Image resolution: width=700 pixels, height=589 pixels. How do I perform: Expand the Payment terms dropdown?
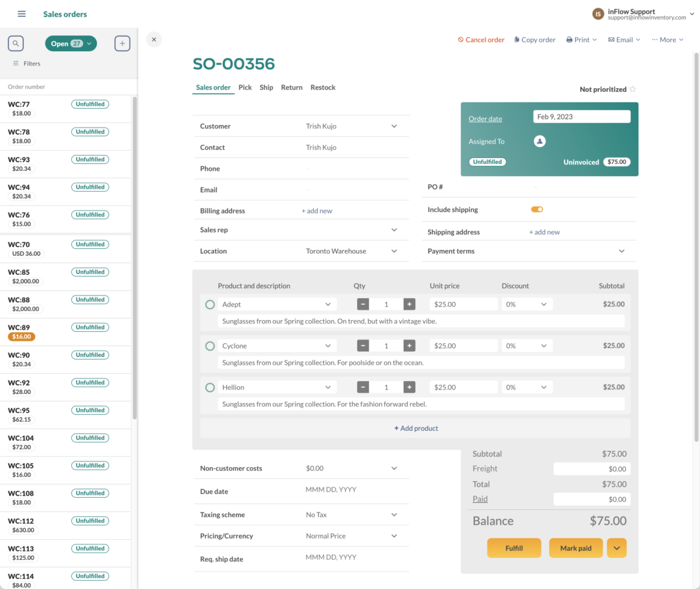tap(622, 251)
